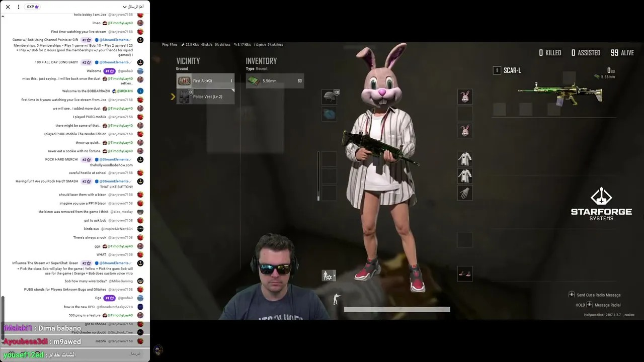Screen dimensions: 644x362
Task: Click the Send Out a Radio Message icon
Action: [572, 295]
